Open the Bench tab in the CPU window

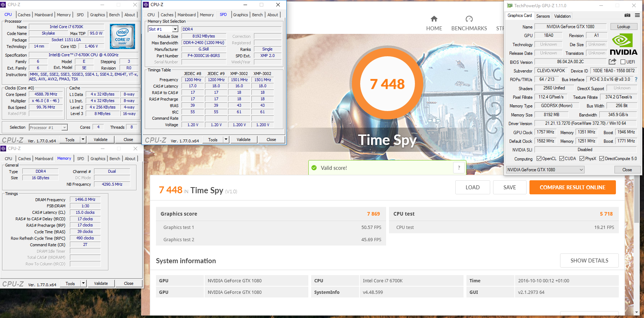click(115, 15)
